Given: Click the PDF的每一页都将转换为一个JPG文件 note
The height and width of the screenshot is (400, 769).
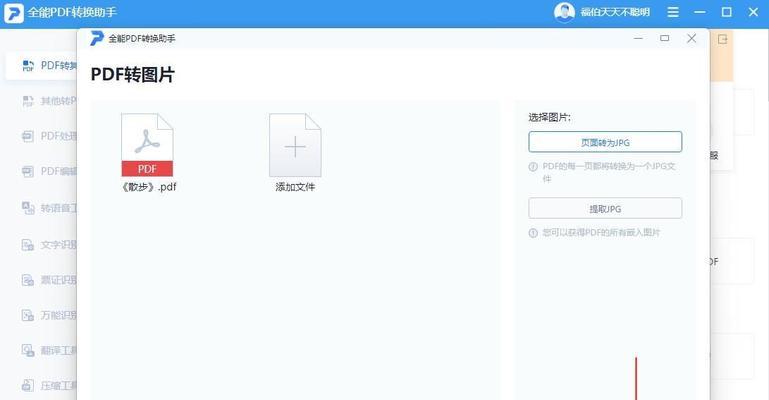Looking at the screenshot, I should (609, 172).
